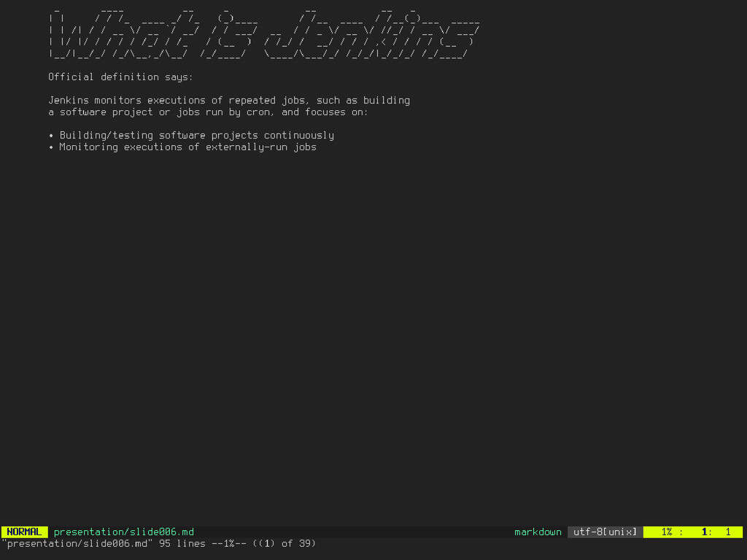Image resolution: width=747 pixels, height=560 pixels.
Task: Click the "Monitoring executions of externally-run jobs" bullet
Action: [182, 147]
